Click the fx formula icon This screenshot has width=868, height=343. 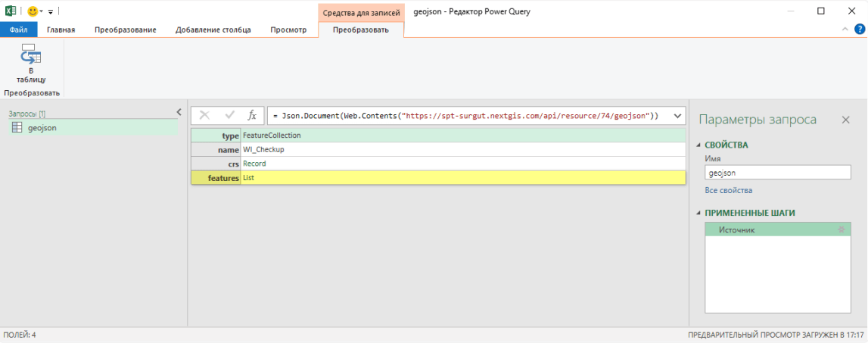[x=253, y=116]
